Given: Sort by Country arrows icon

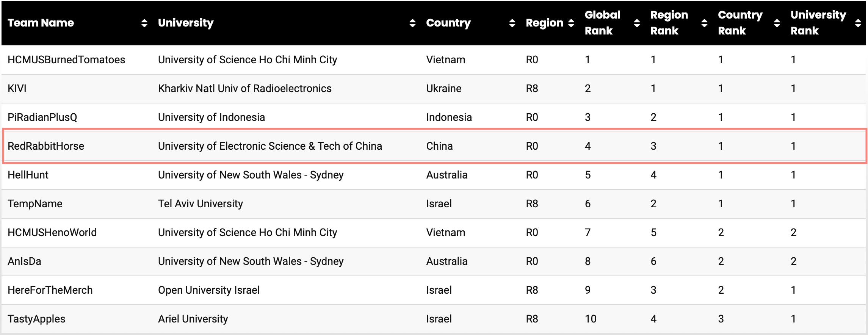Looking at the screenshot, I should [512, 23].
